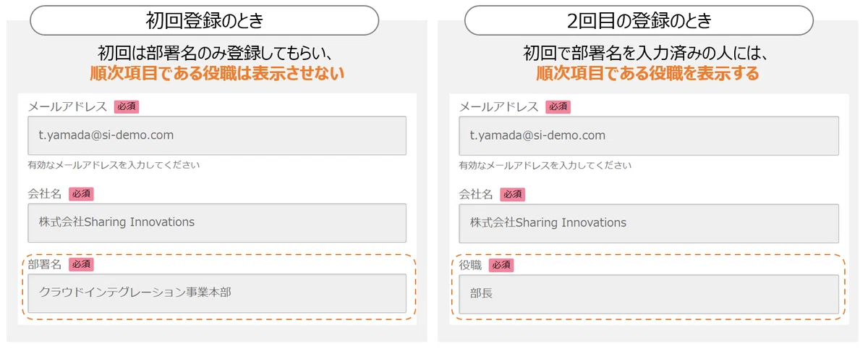Viewport: 868px width, 349px height.
Task: Click the 初回登録のとき header pill
Action: pyautogui.click(x=204, y=20)
